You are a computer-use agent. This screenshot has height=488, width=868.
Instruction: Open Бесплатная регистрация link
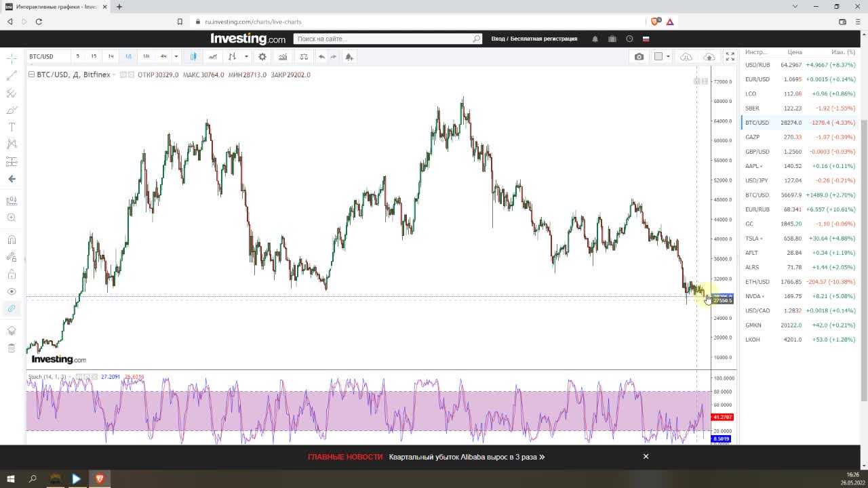tap(544, 39)
